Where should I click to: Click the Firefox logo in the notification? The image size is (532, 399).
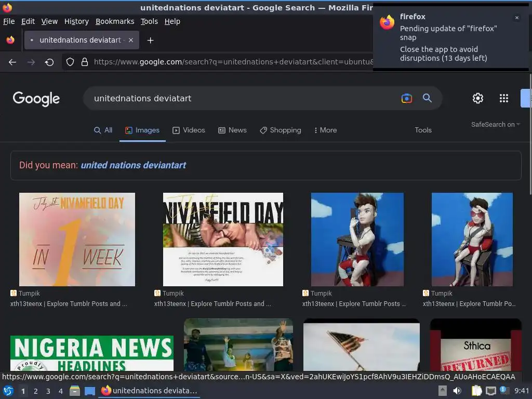tap(387, 22)
